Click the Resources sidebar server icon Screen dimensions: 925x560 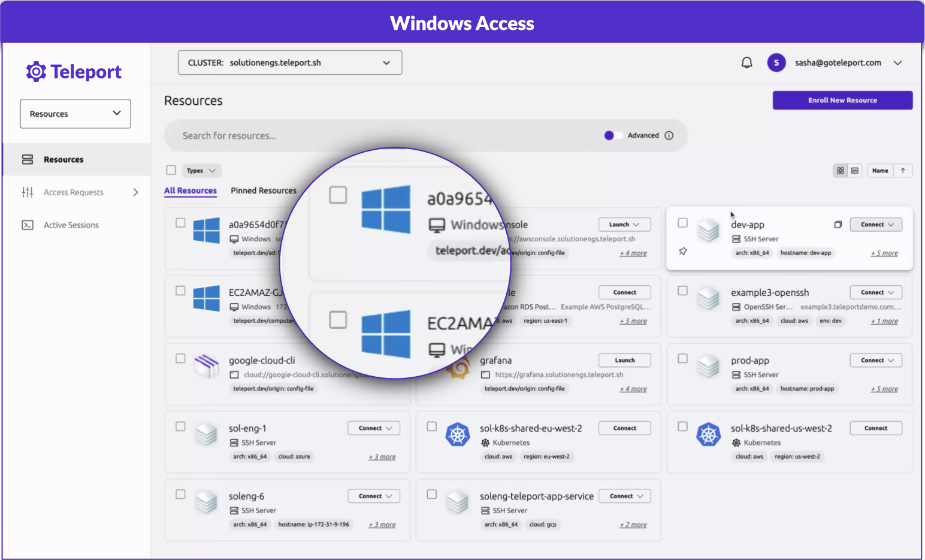click(28, 159)
